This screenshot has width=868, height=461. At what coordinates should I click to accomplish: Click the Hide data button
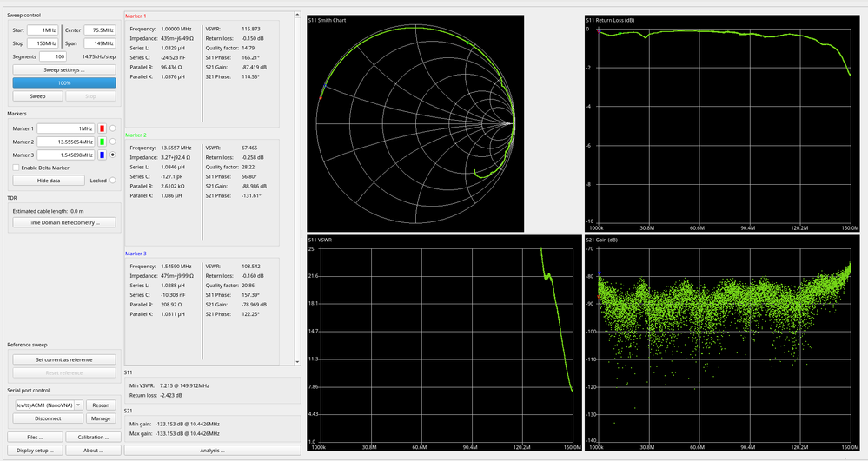coord(49,181)
